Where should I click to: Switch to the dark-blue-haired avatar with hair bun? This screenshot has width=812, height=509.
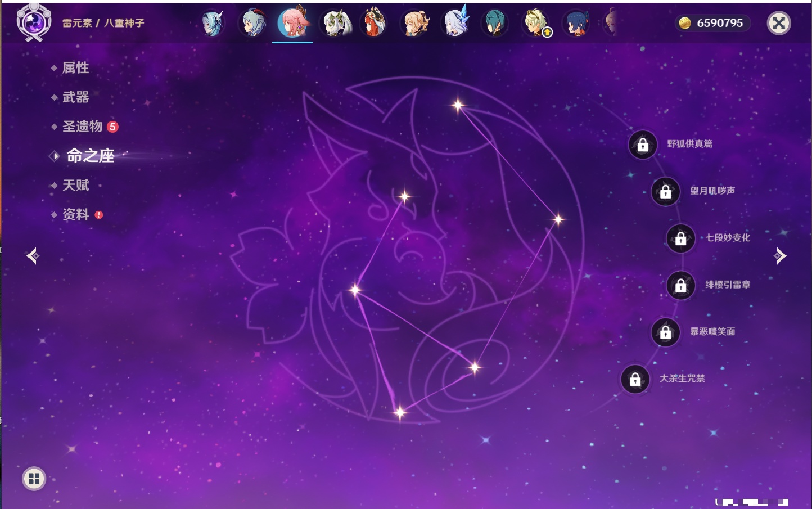coord(576,23)
